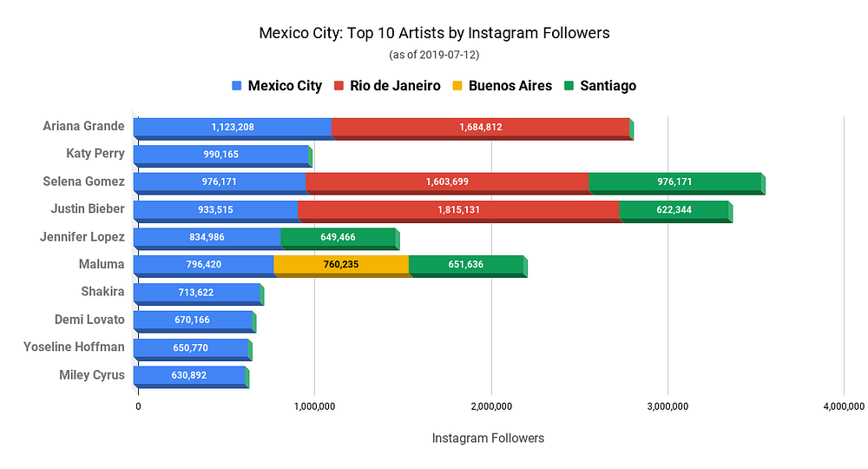
Task: Click Selena Gomez's green Santiago bar segment
Action: (674, 182)
